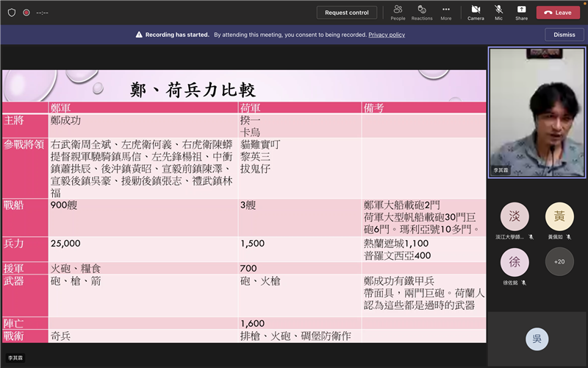Screen dimensions: 588x368
Task: Open the People participants panel
Action: [x=398, y=12]
